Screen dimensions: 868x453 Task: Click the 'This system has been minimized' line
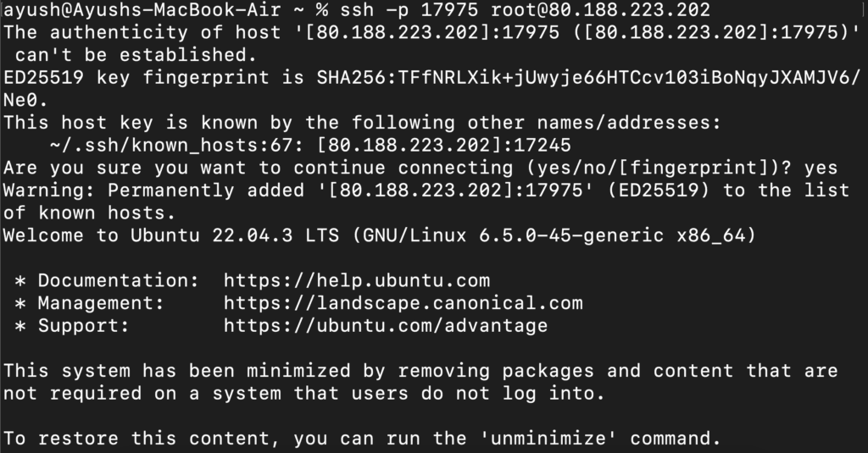click(x=177, y=371)
